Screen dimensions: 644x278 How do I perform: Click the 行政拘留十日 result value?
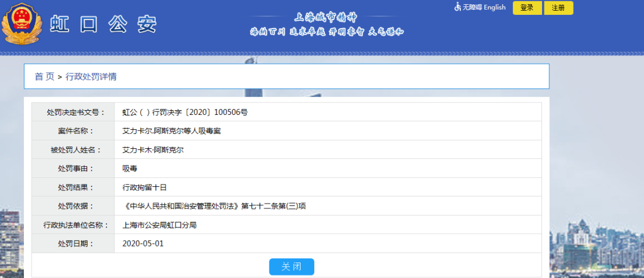(x=144, y=188)
